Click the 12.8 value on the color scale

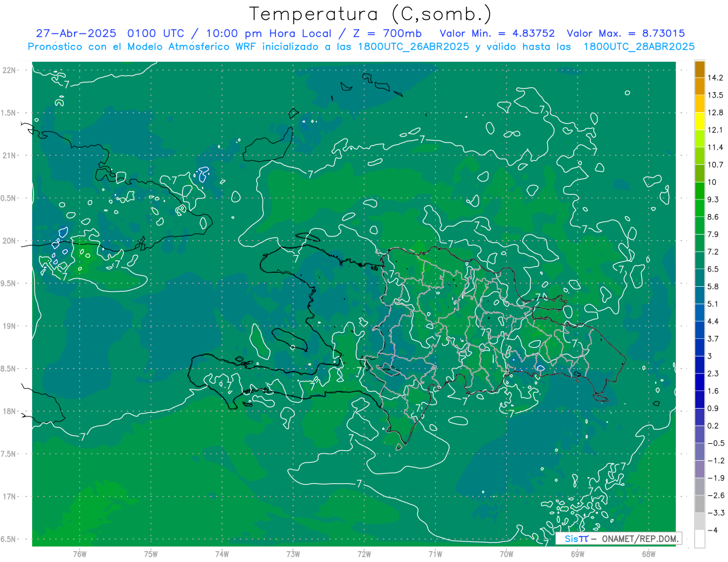[x=715, y=113]
